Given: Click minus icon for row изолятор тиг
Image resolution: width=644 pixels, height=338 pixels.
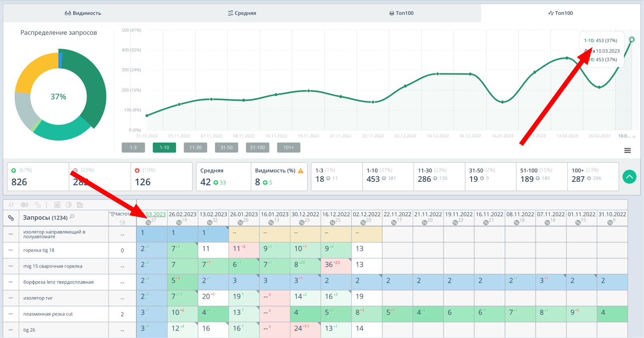Looking at the screenshot, I should 11,298.
